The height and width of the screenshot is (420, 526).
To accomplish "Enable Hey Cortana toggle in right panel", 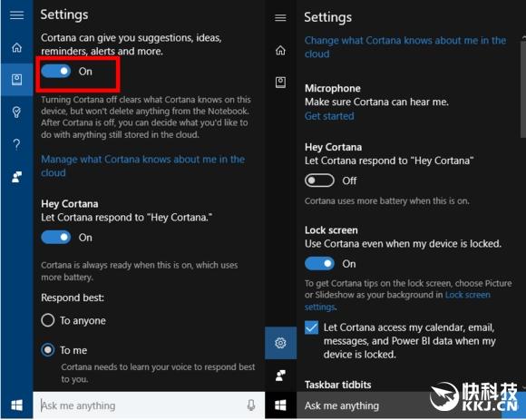I will [x=319, y=181].
